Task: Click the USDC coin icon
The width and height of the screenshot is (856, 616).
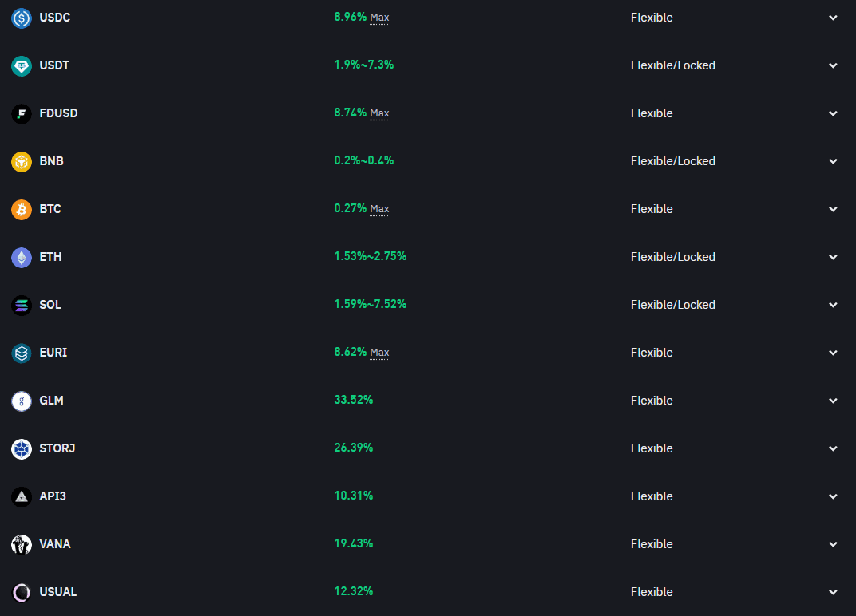Action: coord(22,18)
